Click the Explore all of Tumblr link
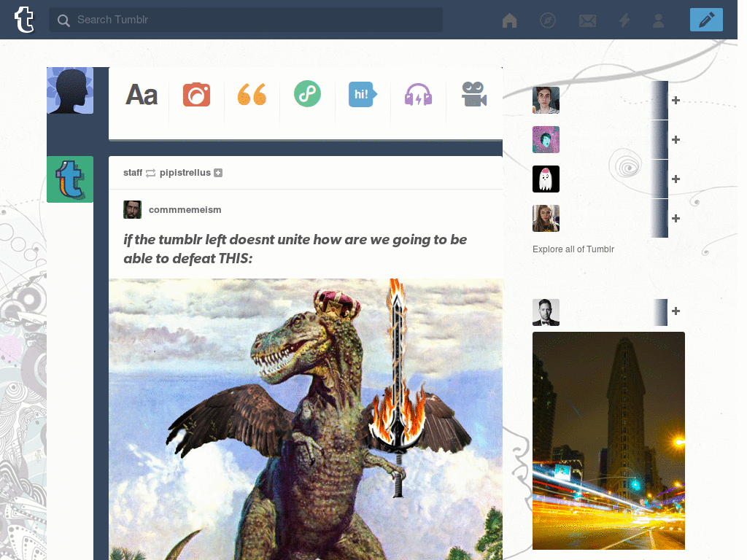Image resolution: width=747 pixels, height=560 pixels. point(573,249)
